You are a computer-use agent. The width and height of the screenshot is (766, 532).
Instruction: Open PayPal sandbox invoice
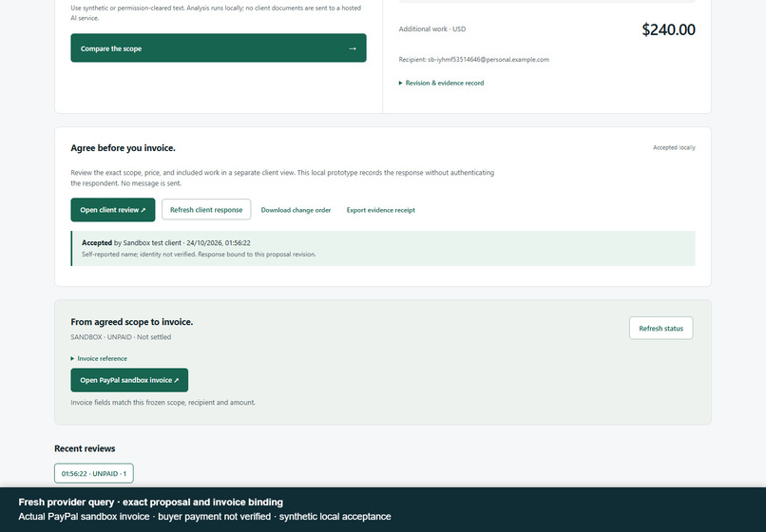[129, 380]
